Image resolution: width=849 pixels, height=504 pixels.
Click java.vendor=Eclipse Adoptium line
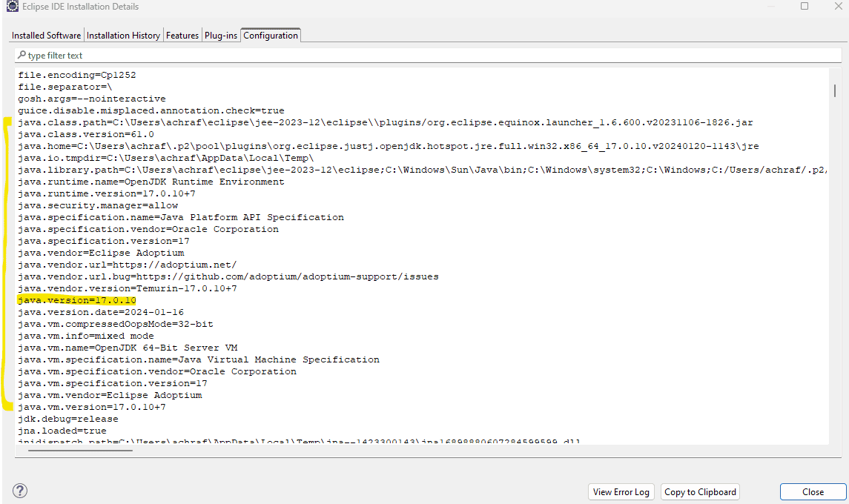(101, 253)
